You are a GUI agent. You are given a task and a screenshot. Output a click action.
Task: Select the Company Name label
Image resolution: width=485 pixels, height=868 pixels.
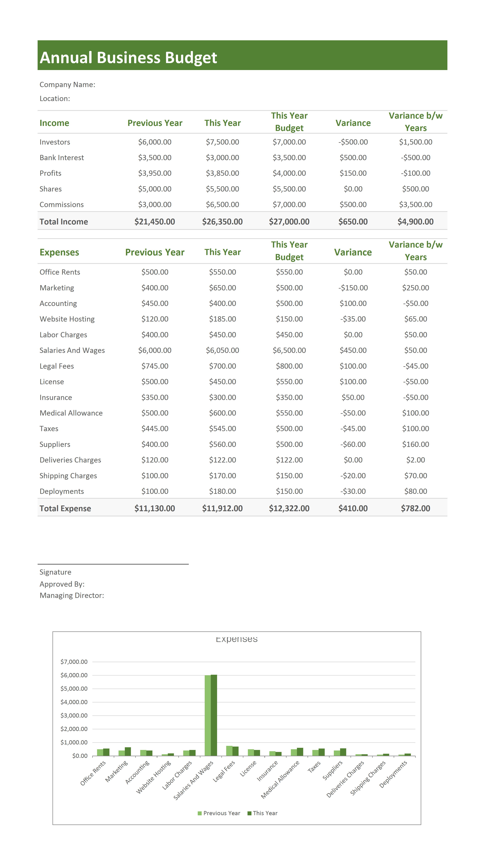pyautogui.click(x=67, y=85)
